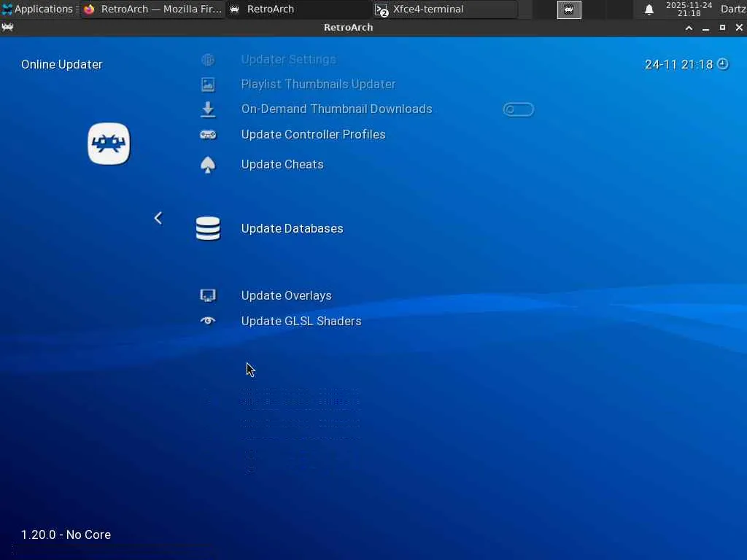The image size is (747, 560).
Task: Roll up window with the up arrow titlebar button
Action: 689,28
